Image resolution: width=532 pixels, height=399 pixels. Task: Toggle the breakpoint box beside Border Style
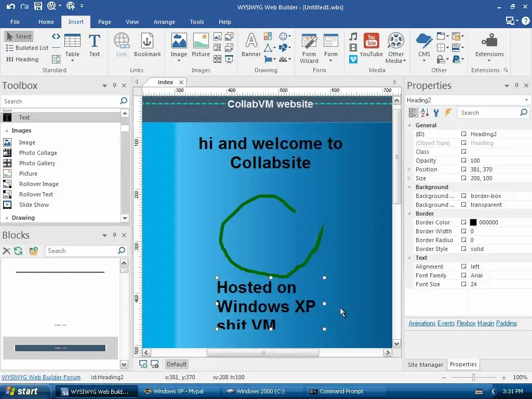[463, 249]
